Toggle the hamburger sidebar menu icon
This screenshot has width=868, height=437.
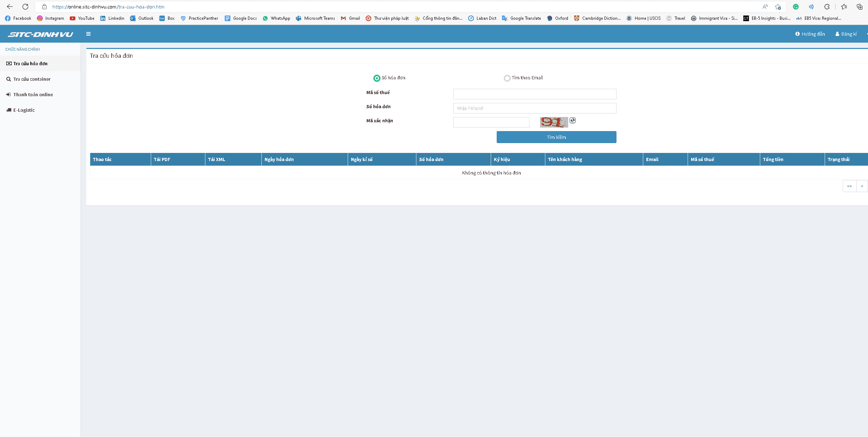coord(88,34)
